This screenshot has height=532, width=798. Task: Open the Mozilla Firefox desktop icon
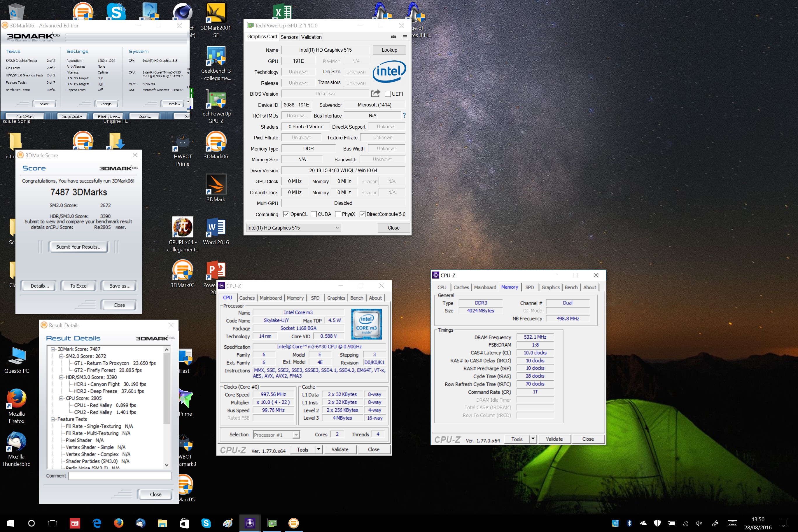(16, 406)
